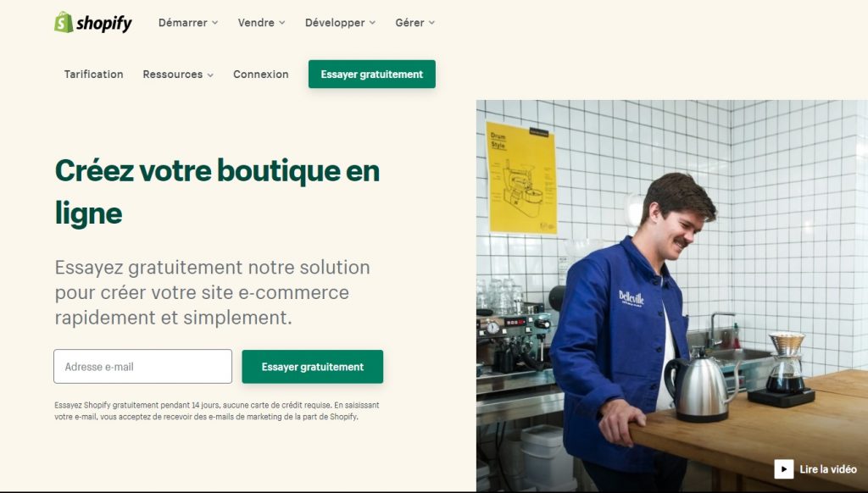Screen dimensions: 868x493
Task: Open the Démarrer dropdown menu
Action: click(x=188, y=23)
